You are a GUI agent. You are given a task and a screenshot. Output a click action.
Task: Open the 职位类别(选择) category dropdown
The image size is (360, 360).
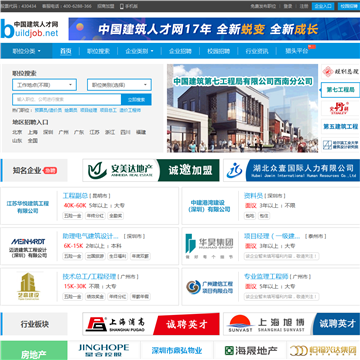click(x=119, y=85)
